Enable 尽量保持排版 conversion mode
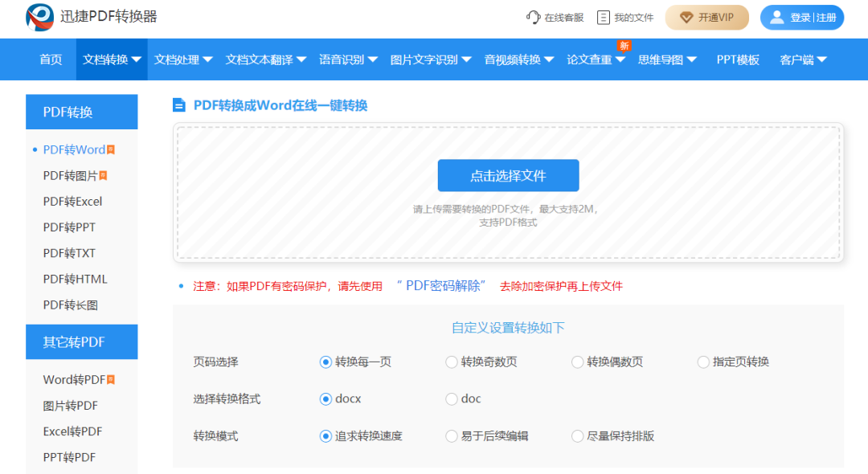 tap(577, 436)
